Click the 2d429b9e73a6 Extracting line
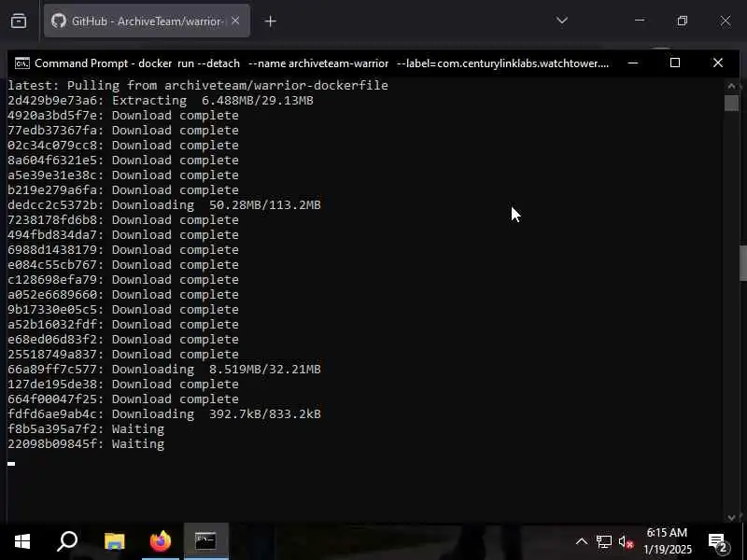Viewport: 747px width, 560px height. click(x=161, y=101)
